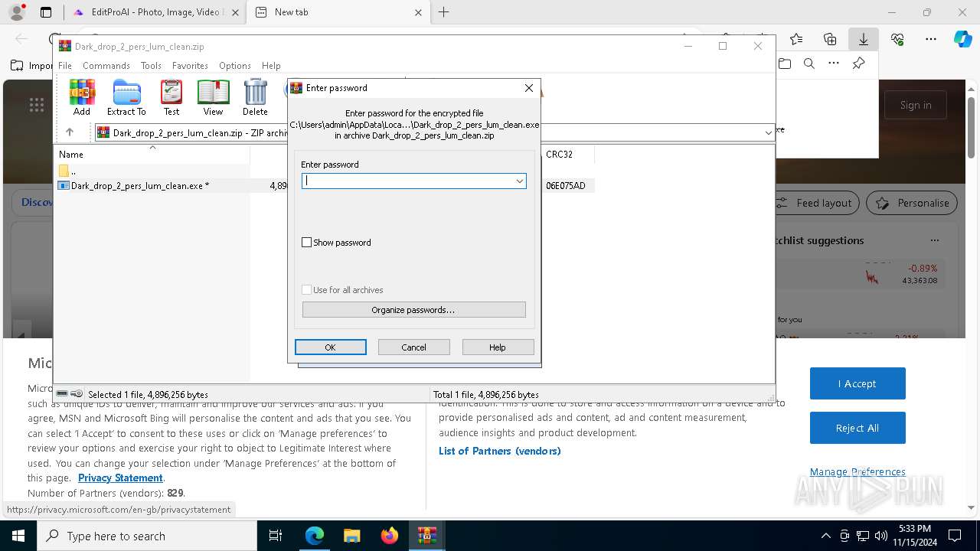Open Task View on the taskbar
Screen dimensions: 980x551
click(x=276, y=536)
